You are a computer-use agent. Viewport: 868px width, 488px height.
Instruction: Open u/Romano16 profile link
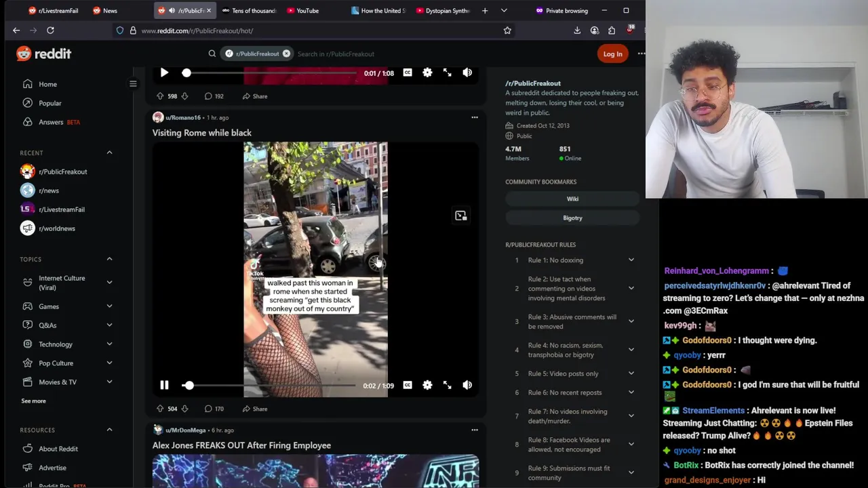183,117
